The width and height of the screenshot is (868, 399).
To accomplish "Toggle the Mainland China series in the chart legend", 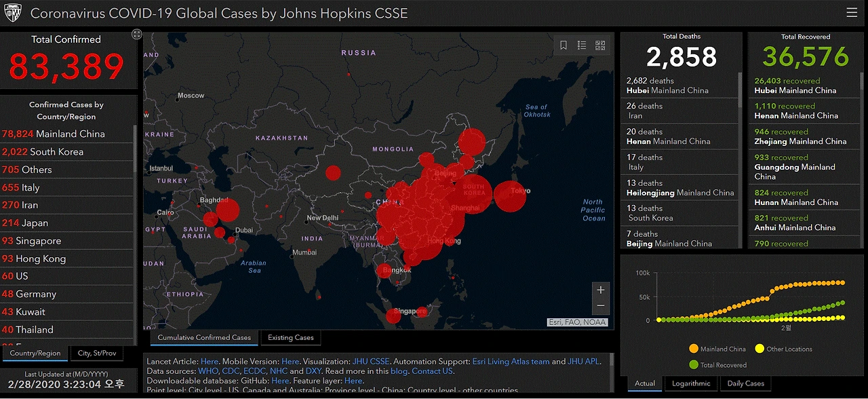I will [717, 349].
